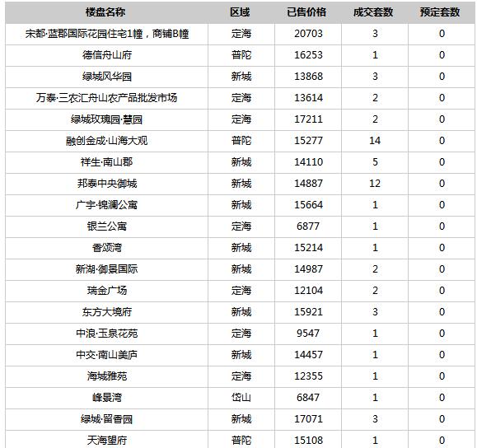The height and width of the screenshot is (448, 477).
Task: Select the 绿城风华园 property name
Action: [x=107, y=77]
